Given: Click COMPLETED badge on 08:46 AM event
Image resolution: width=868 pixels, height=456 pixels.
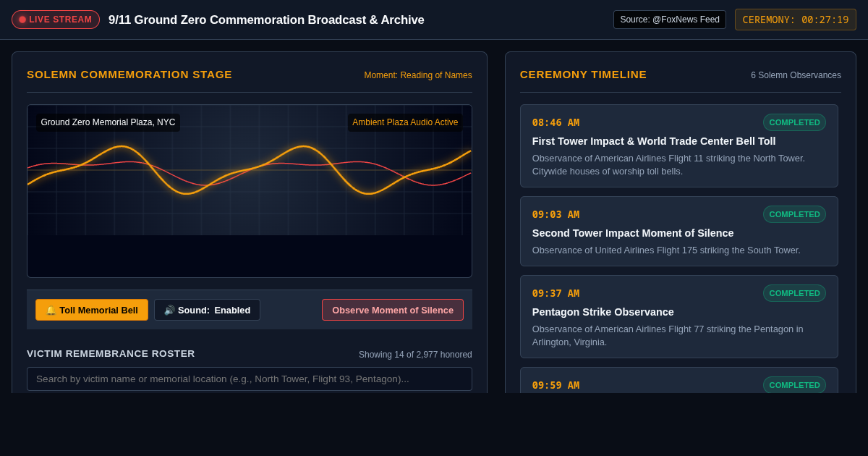Looking at the screenshot, I should click(794, 122).
